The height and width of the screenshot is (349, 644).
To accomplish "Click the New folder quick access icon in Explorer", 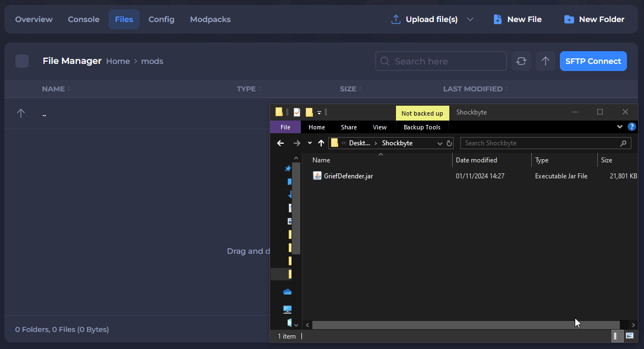I will (309, 112).
